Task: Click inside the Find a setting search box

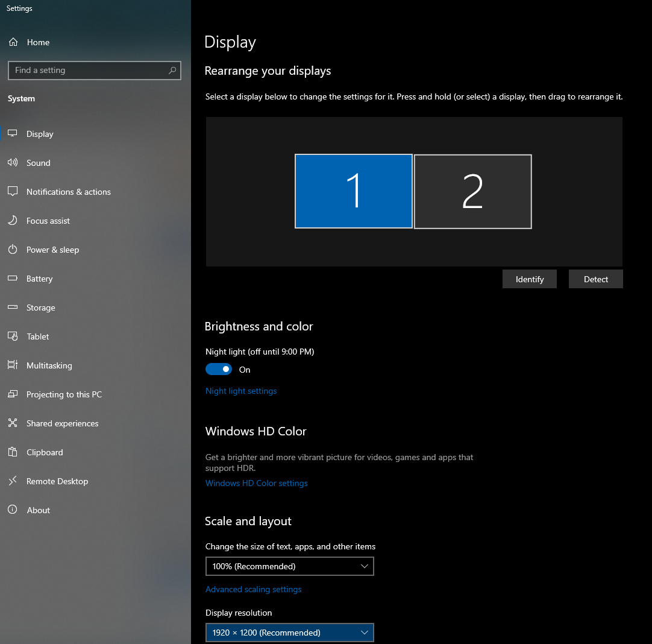Action: (94, 71)
